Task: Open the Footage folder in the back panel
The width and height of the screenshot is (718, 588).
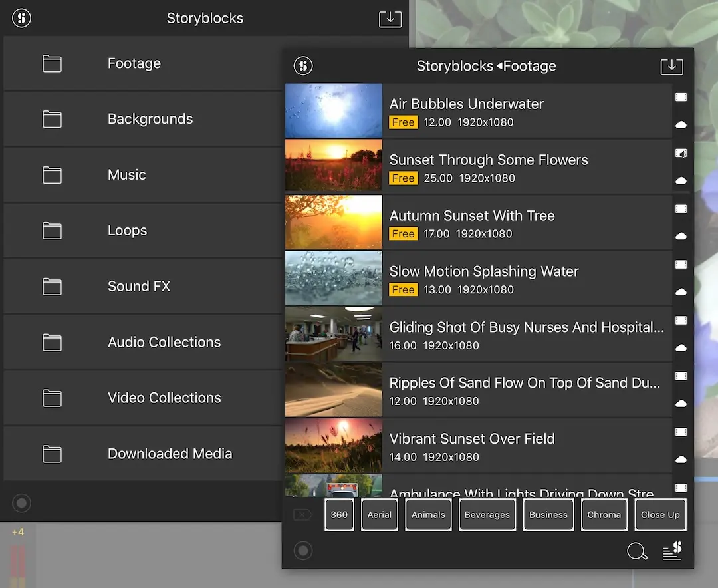Action: click(143, 63)
